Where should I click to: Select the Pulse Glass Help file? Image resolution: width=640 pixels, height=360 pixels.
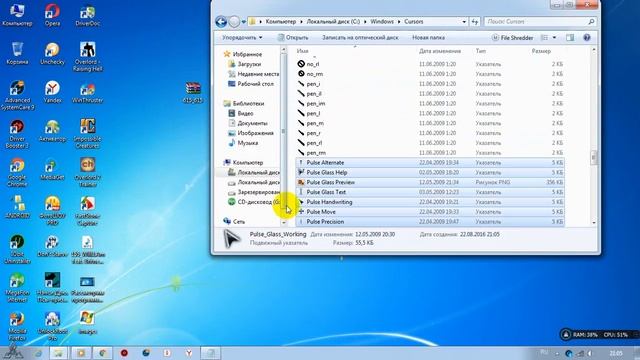(x=430, y=172)
